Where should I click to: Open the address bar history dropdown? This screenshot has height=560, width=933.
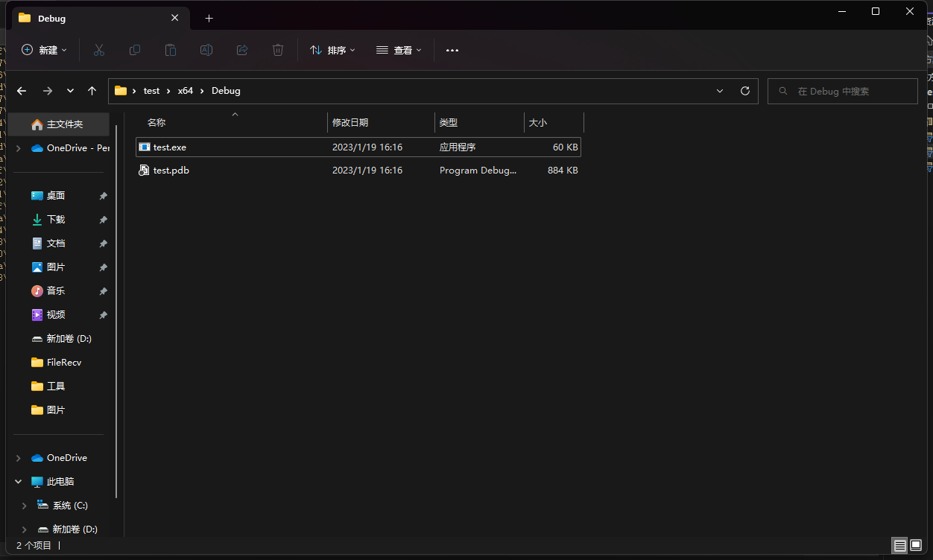point(720,91)
